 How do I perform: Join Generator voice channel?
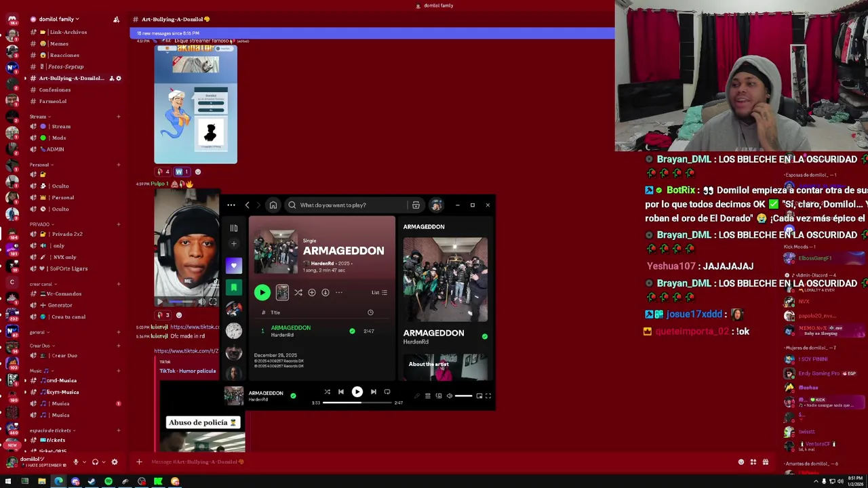pyautogui.click(x=60, y=305)
